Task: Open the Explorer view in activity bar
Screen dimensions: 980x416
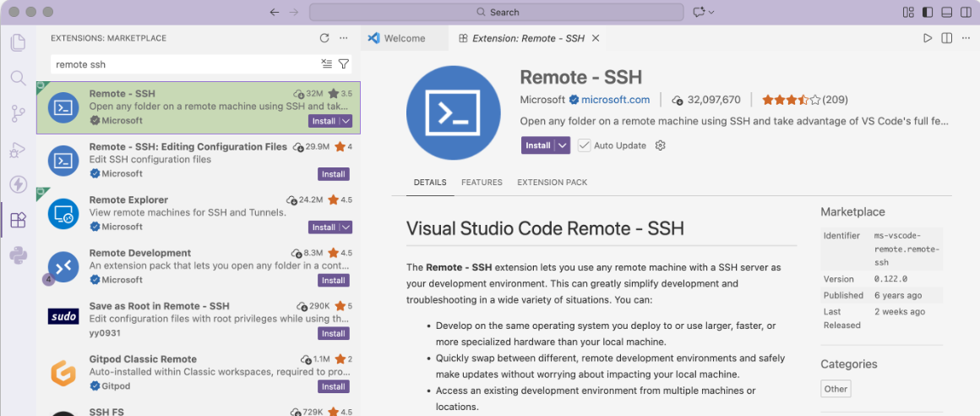Action: pyautogui.click(x=18, y=42)
